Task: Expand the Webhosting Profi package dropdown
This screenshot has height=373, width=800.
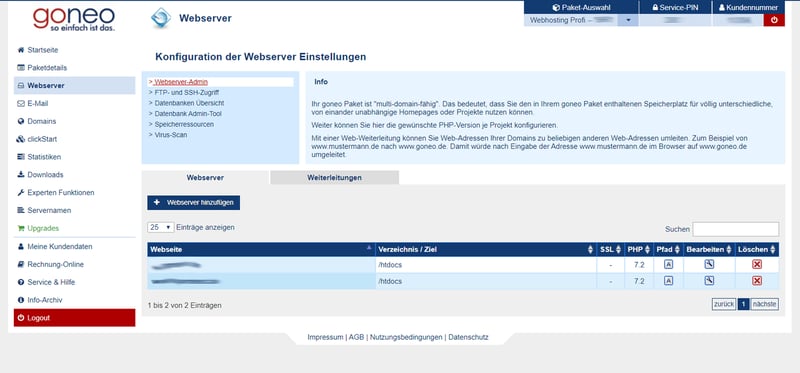Action: tap(628, 20)
